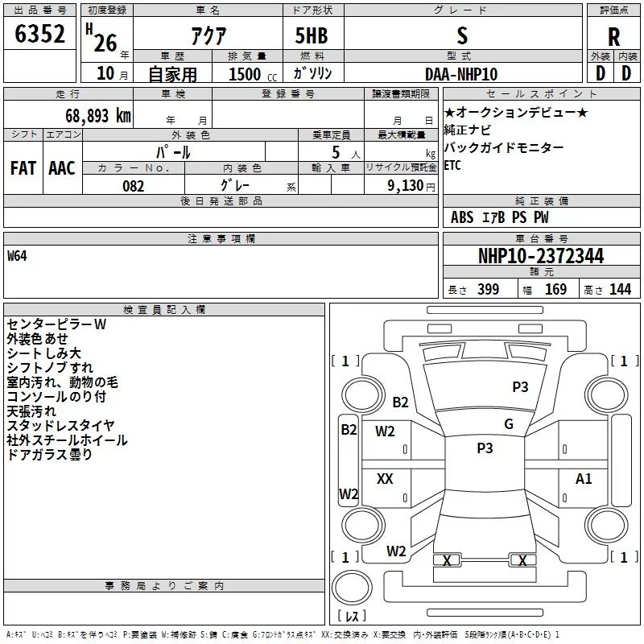Click the door type value 5HB
Image resolution: width=644 pixels, height=644 pixels.
312,35
